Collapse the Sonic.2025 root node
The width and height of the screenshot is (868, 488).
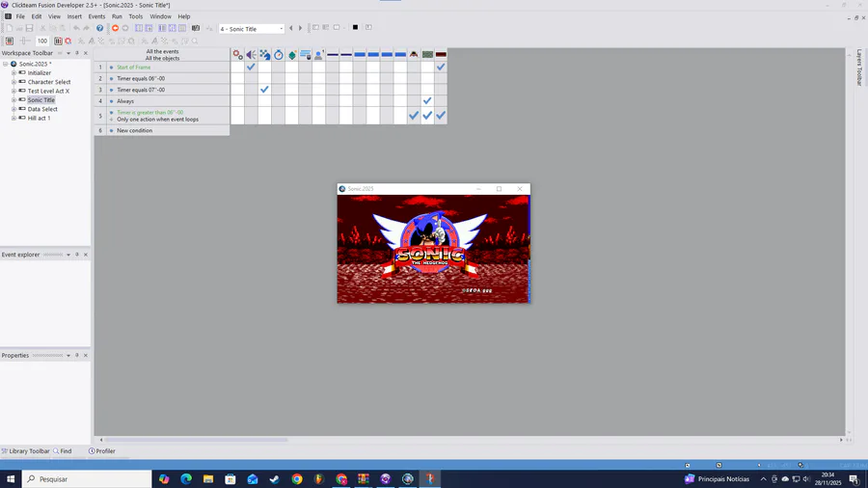pyautogui.click(x=6, y=64)
